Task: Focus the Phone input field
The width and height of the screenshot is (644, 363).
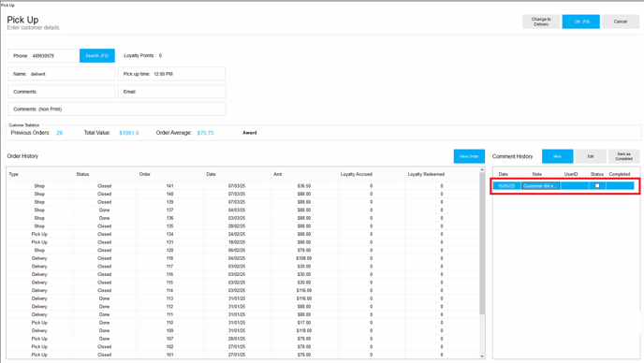Action: pos(44,56)
